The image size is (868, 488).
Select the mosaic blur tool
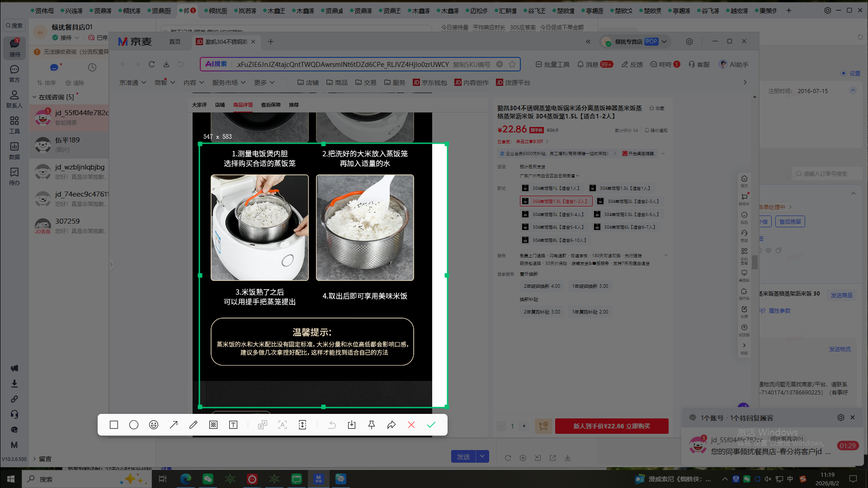213,425
